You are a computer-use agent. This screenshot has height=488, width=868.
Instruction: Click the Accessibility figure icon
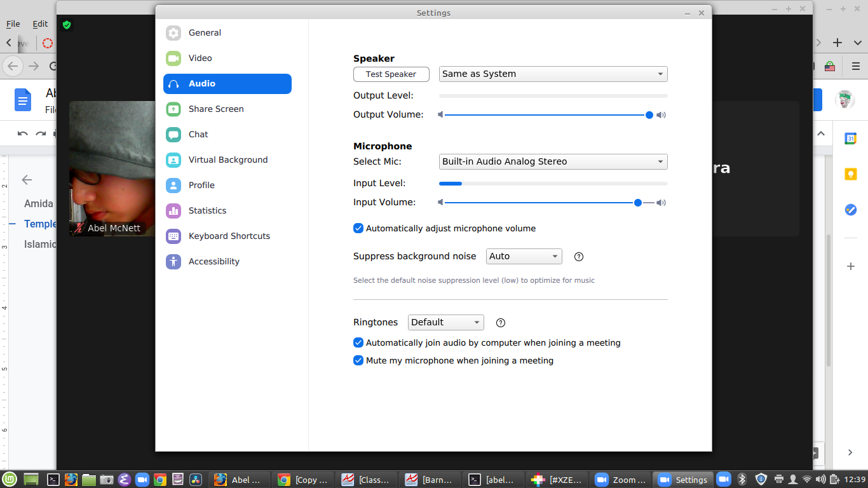[x=173, y=262]
